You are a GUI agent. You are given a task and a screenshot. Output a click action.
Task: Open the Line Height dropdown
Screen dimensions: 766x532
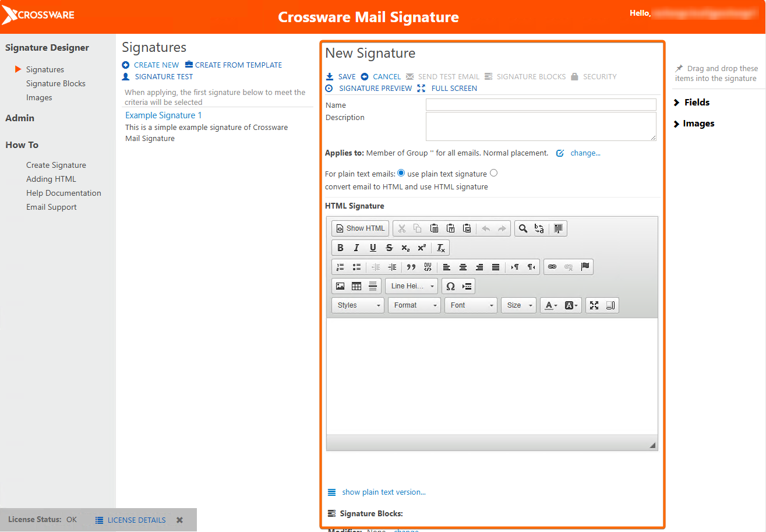412,286
